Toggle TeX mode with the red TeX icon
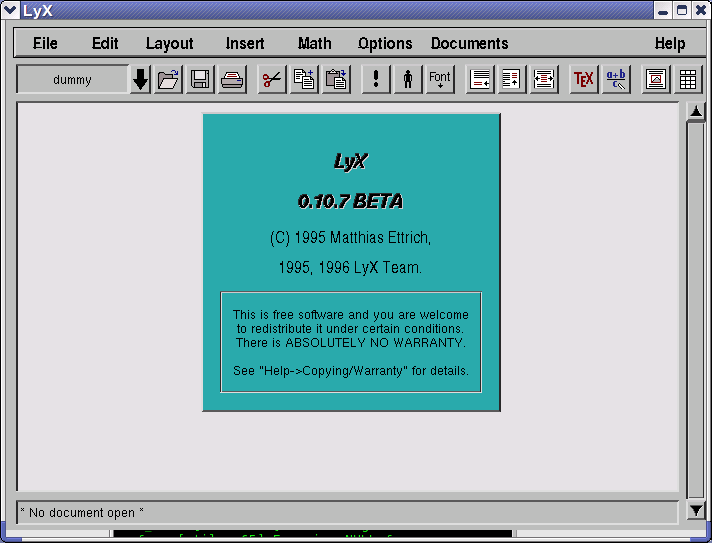 pyautogui.click(x=583, y=79)
